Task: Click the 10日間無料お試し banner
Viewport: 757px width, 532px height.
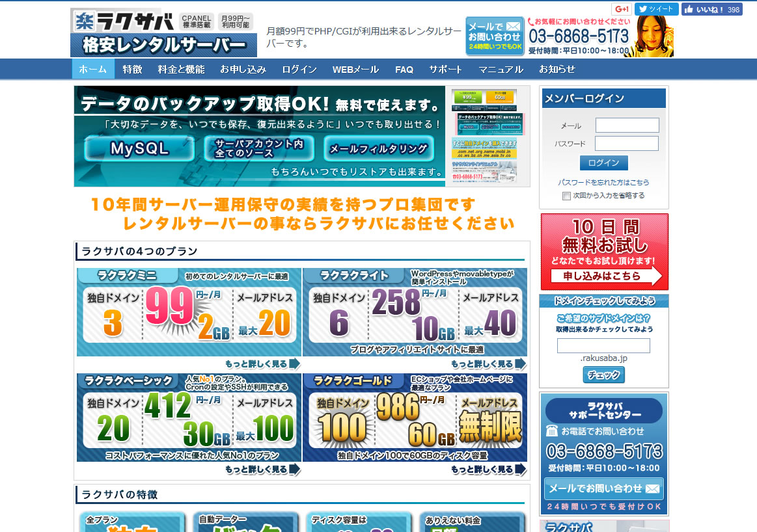Action: (x=605, y=252)
